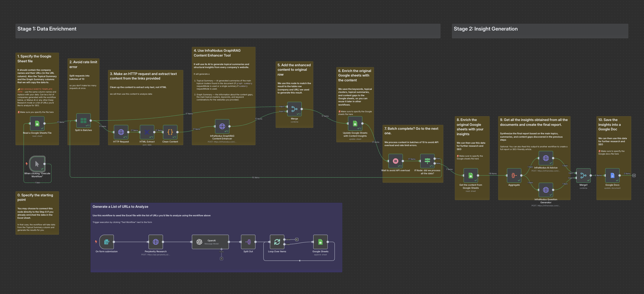Image resolution: width=644 pixels, height=294 pixels.
Task: Click '0. Specify the starting point' note title
Action: 35,197
